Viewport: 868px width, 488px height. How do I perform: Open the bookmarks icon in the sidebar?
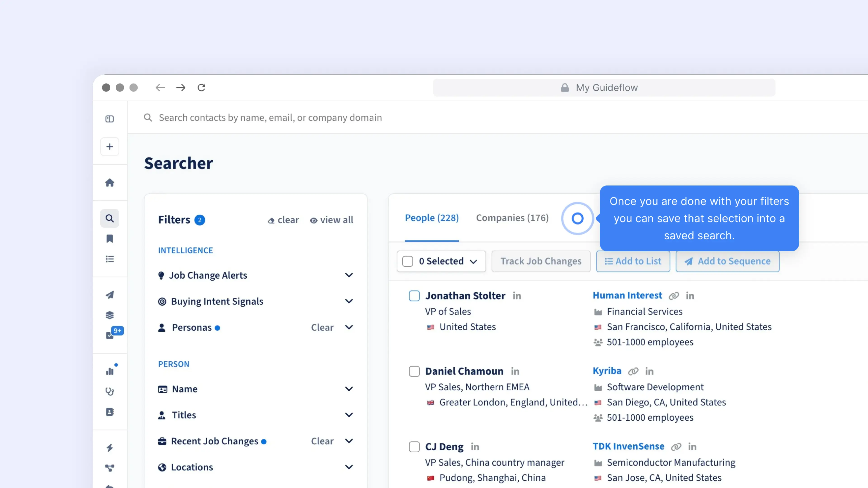pos(109,238)
